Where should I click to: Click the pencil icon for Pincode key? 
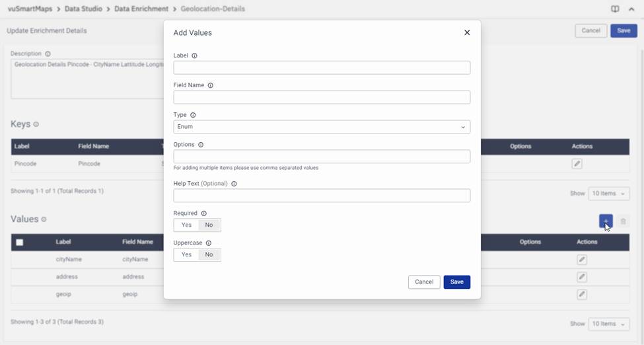tap(577, 164)
